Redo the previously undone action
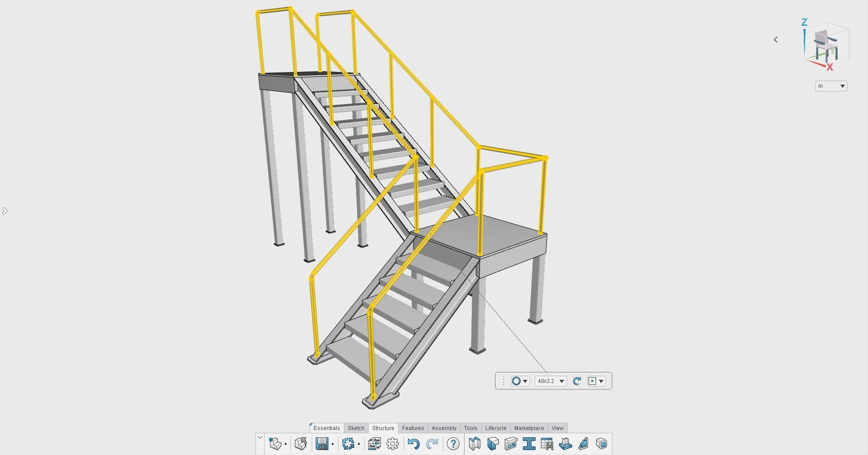The width and height of the screenshot is (868, 455). (433, 444)
